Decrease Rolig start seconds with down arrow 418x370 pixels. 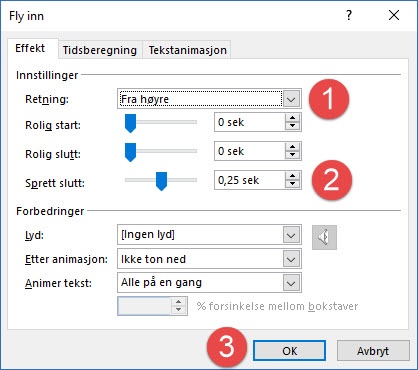click(293, 126)
